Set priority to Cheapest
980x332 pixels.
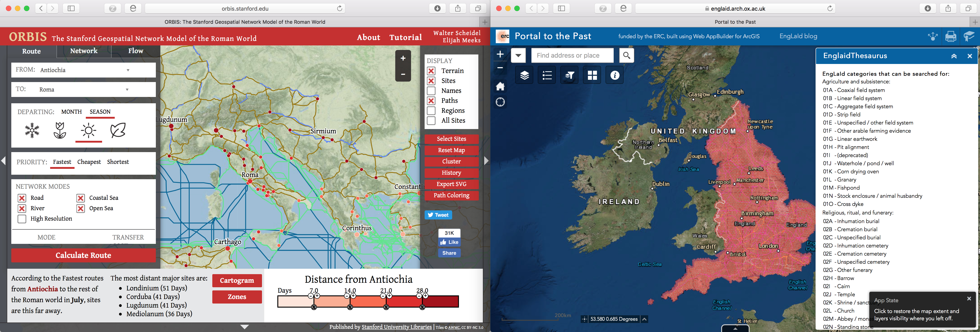click(x=89, y=162)
